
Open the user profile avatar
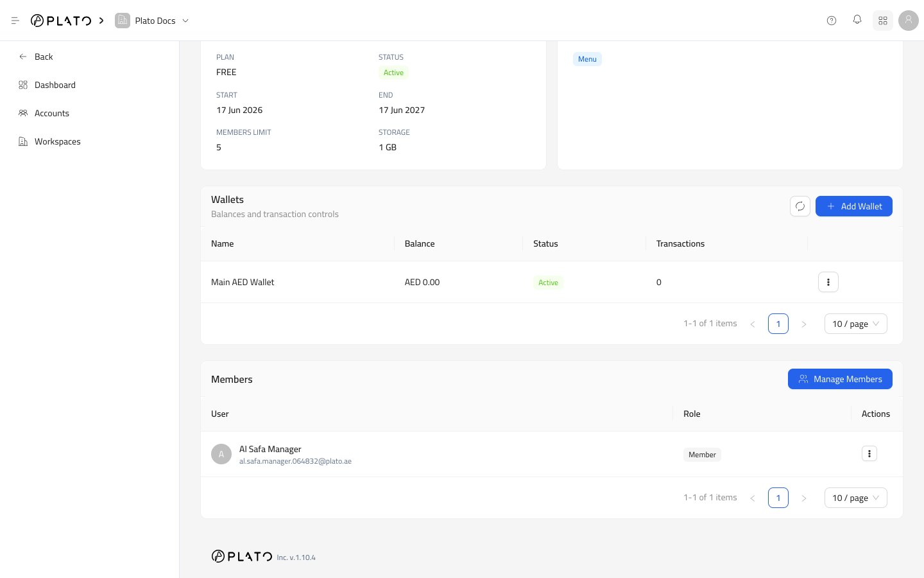pos(909,21)
